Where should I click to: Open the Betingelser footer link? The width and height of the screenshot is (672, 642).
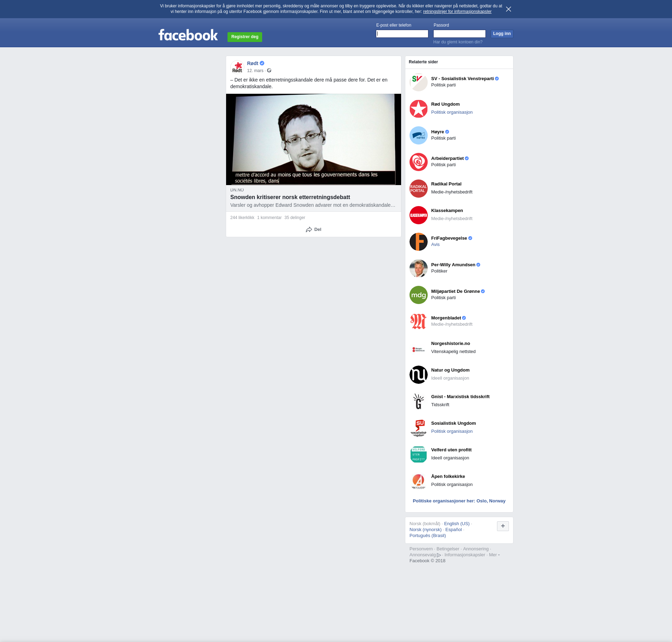pos(448,549)
